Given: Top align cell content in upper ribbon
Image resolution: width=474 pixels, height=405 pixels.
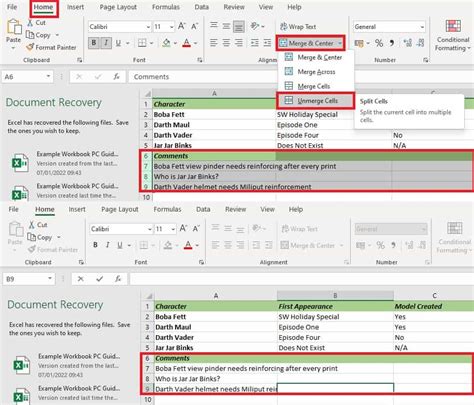Looking at the screenshot, I should [214, 26].
